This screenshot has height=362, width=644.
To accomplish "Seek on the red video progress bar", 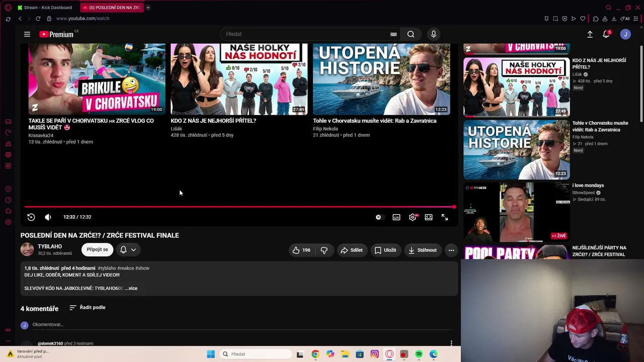I will pyautogui.click(x=239, y=207).
